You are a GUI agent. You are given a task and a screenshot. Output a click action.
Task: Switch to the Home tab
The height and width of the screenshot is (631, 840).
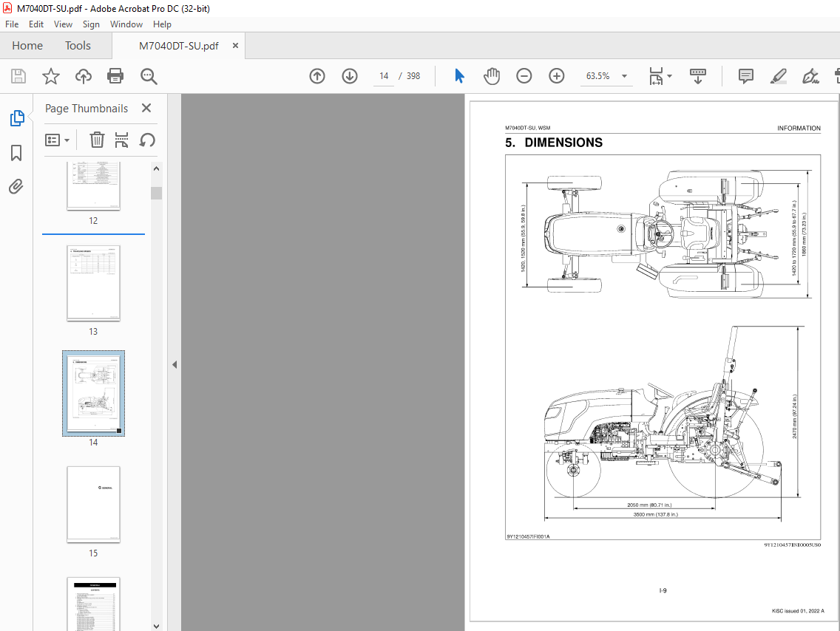27,46
